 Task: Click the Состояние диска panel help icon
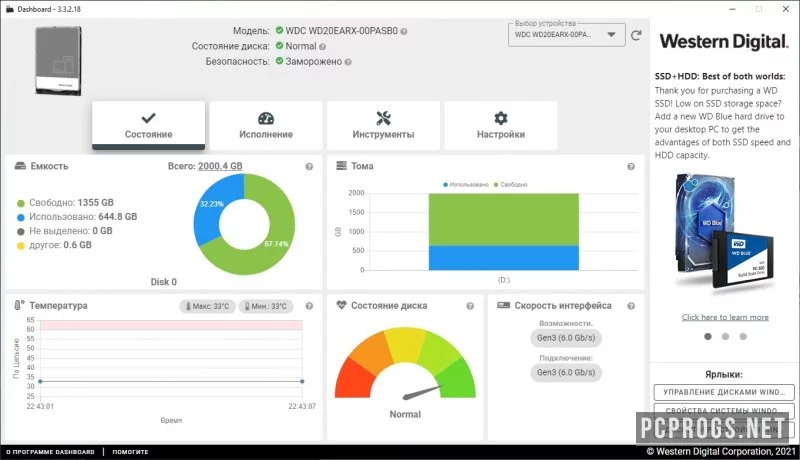point(470,306)
